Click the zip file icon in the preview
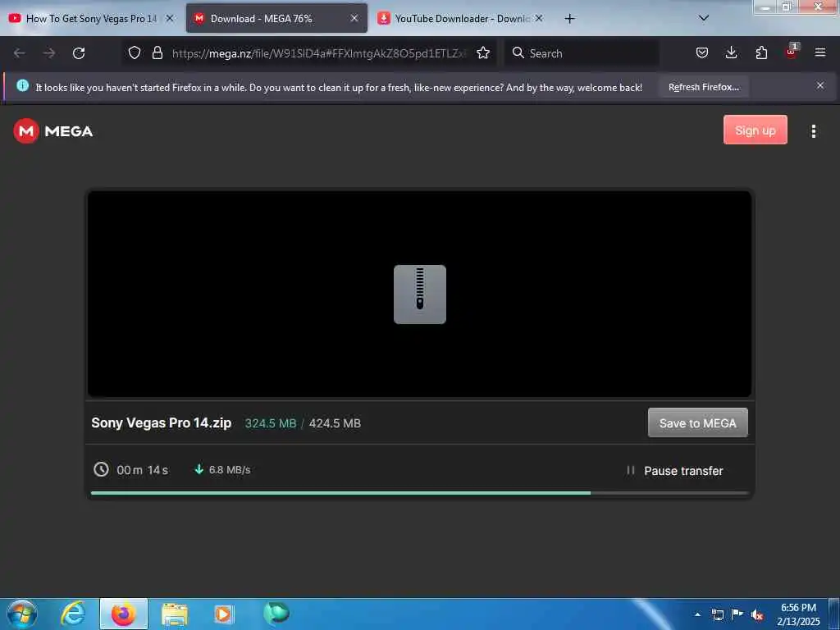The height and width of the screenshot is (630, 840). coord(419,294)
